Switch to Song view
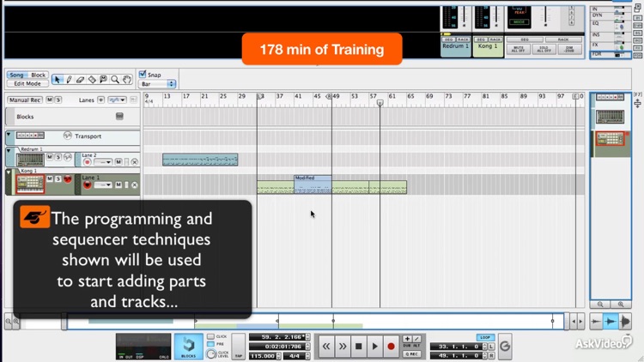This screenshot has height=362, width=644. [16, 75]
